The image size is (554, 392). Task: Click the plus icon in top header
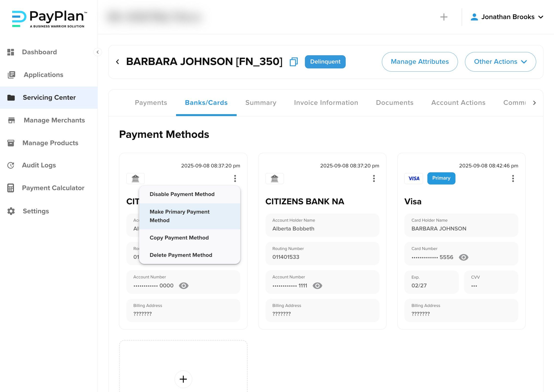[x=444, y=17]
